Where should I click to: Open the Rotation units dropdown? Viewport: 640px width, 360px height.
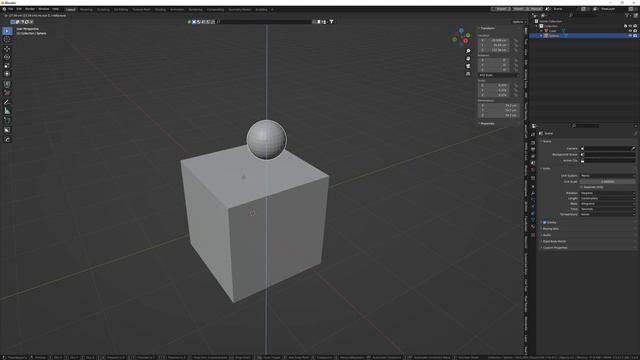click(608, 193)
